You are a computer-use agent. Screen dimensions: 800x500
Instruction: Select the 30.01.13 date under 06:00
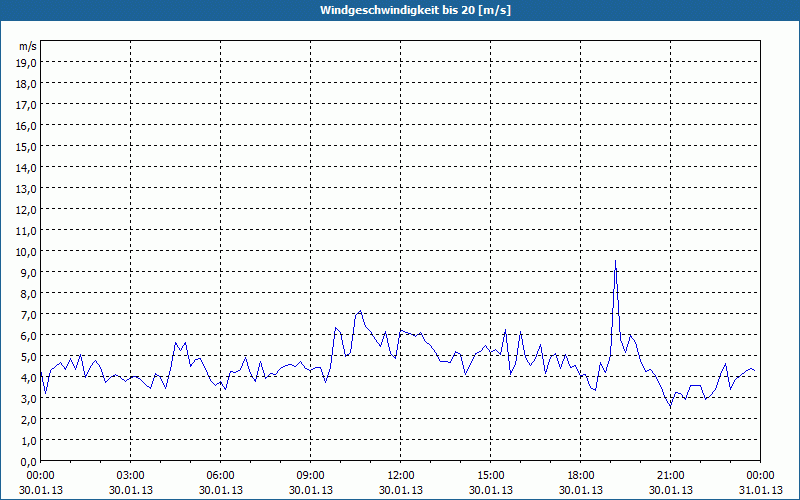220,490
